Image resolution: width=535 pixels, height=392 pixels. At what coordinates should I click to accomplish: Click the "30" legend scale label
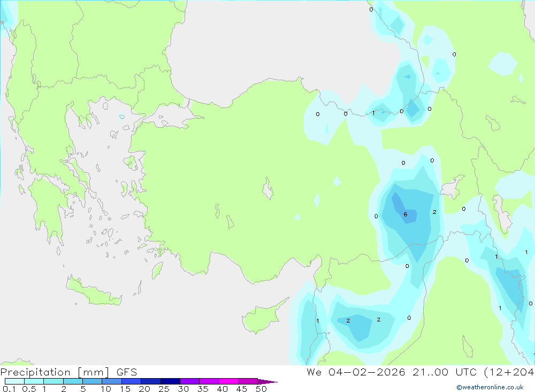(183, 389)
